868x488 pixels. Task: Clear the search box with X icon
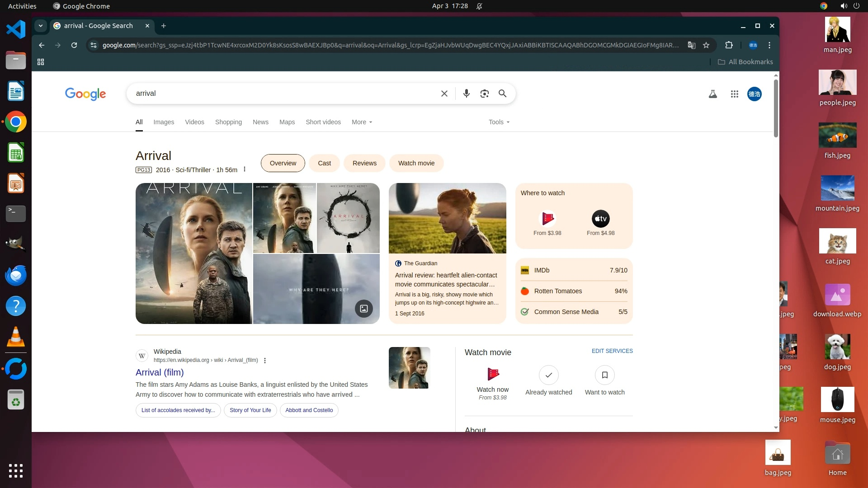[444, 94]
